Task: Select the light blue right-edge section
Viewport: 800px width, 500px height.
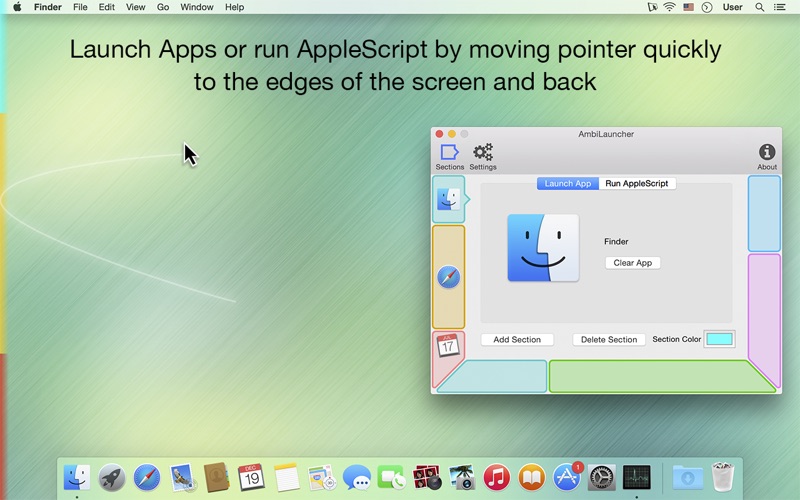Action: [764, 214]
